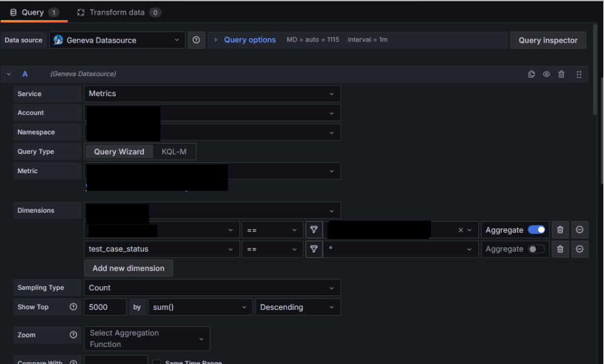Open operator dropdown in first dimension row
The height and width of the screenshot is (364, 604).
click(272, 230)
